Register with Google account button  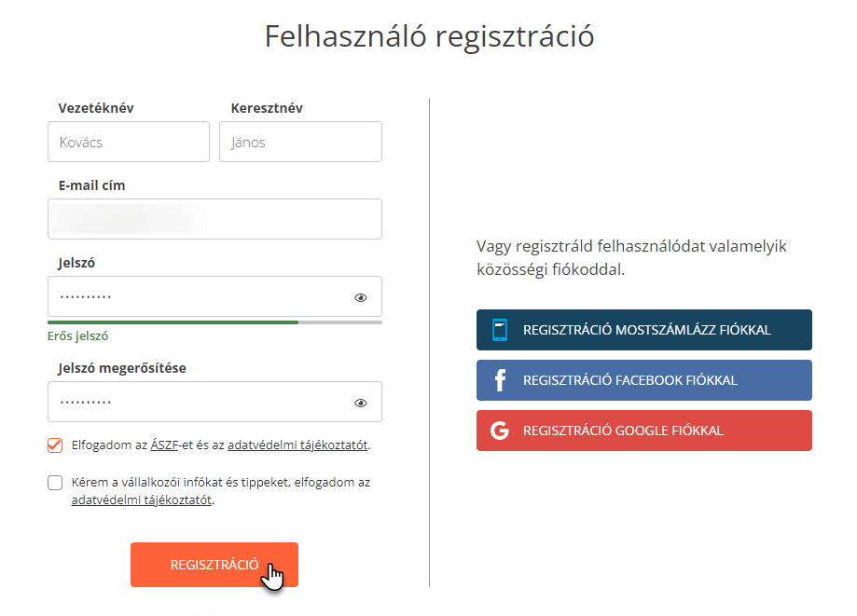coord(643,431)
